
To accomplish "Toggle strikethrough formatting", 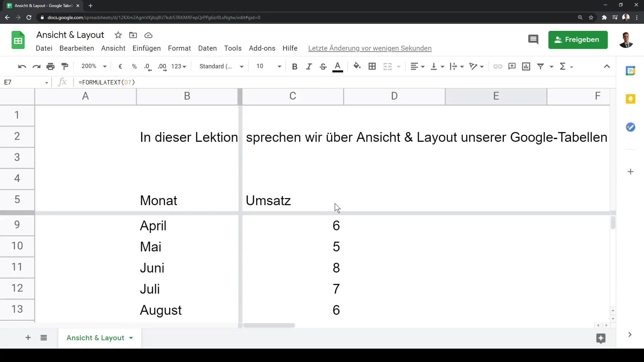I will [x=323, y=66].
